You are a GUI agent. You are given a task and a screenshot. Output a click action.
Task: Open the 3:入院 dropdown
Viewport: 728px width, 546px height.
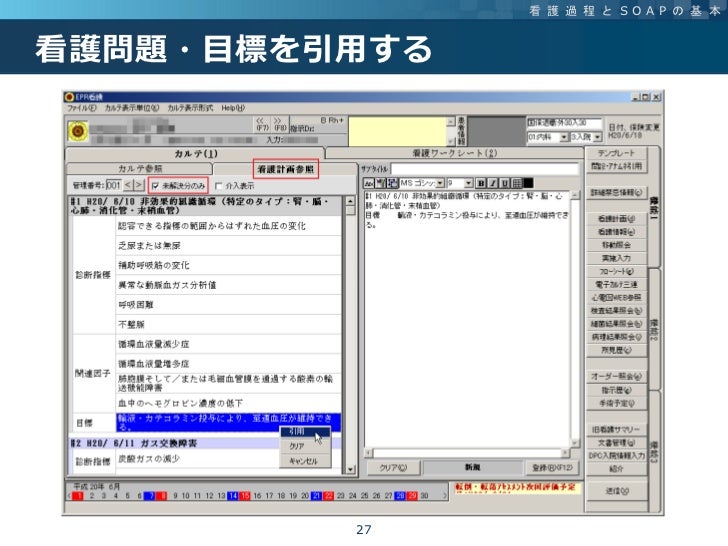(598, 137)
